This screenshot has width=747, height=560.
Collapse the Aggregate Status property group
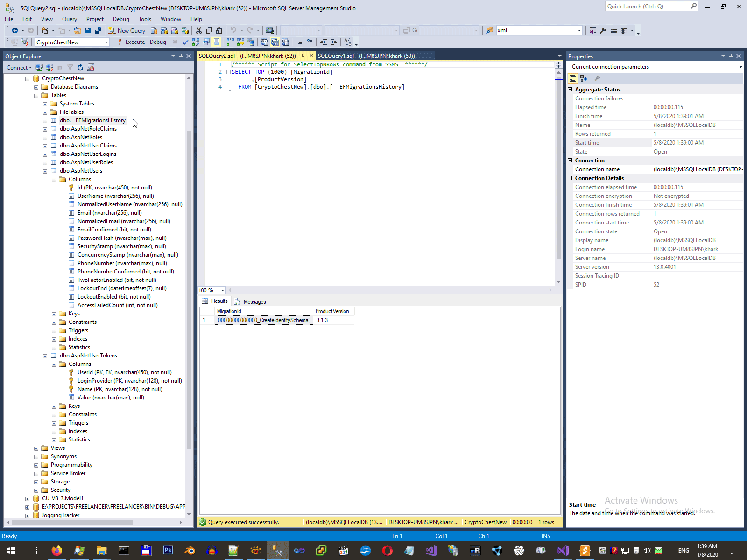(x=570, y=90)
